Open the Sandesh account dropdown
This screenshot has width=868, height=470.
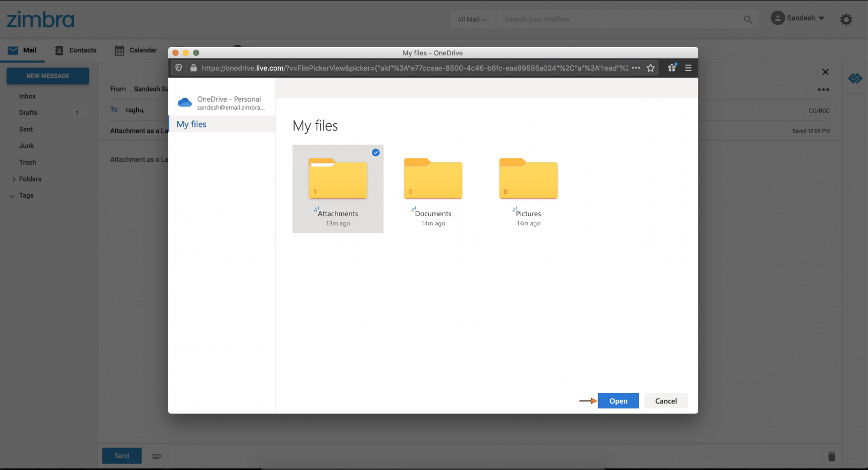[x=798, y=18]
